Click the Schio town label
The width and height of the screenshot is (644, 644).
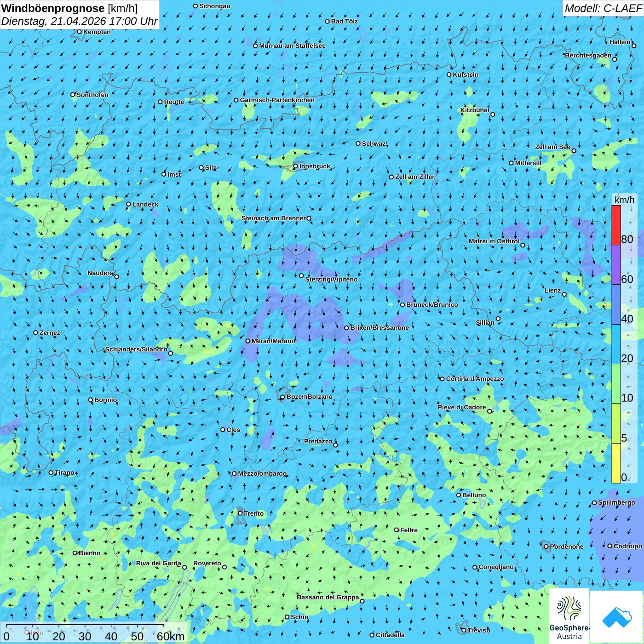click(299, 617)
